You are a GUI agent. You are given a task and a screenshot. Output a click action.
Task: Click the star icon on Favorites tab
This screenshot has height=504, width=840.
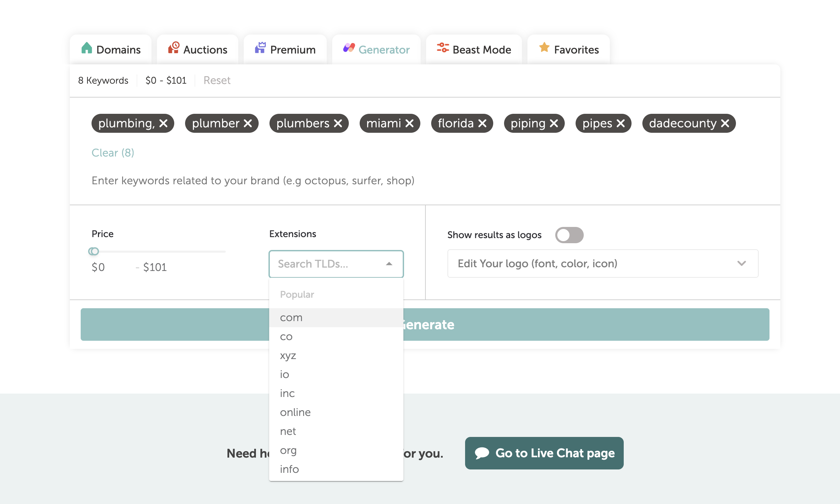click(x=544, y=48)
